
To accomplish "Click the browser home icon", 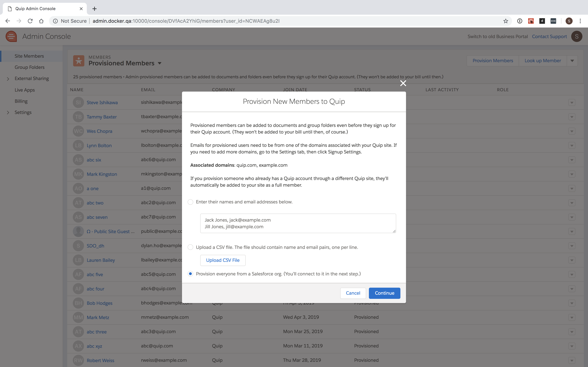I will pos(41,21).
